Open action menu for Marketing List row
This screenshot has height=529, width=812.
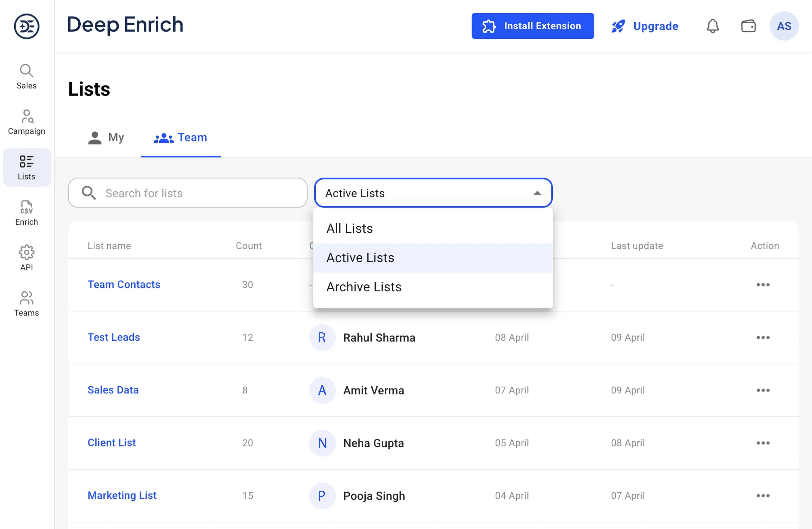(x=763, y=496)
